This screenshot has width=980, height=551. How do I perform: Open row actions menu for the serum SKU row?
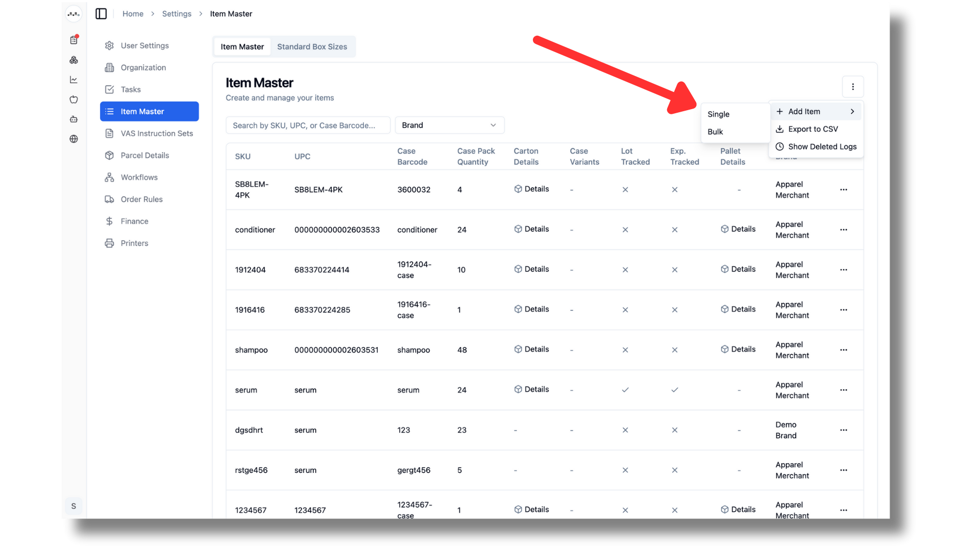843,390
